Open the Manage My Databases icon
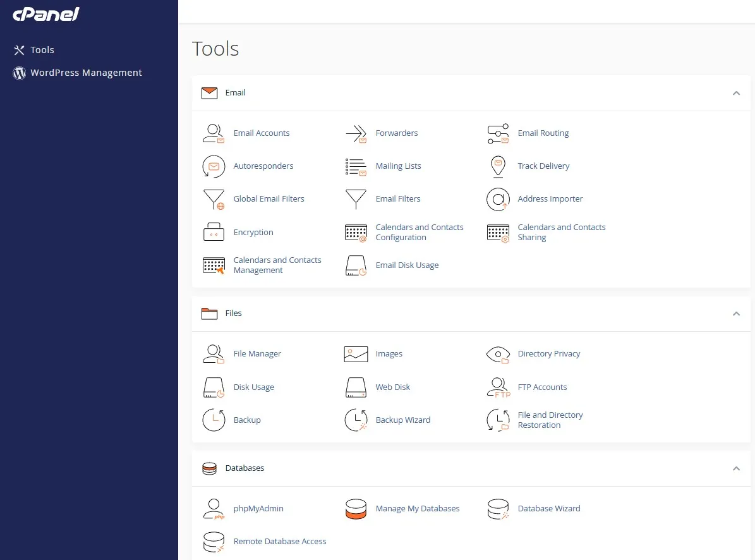The height and width of the screenshot is (560, 755). [x=356, y=509]
